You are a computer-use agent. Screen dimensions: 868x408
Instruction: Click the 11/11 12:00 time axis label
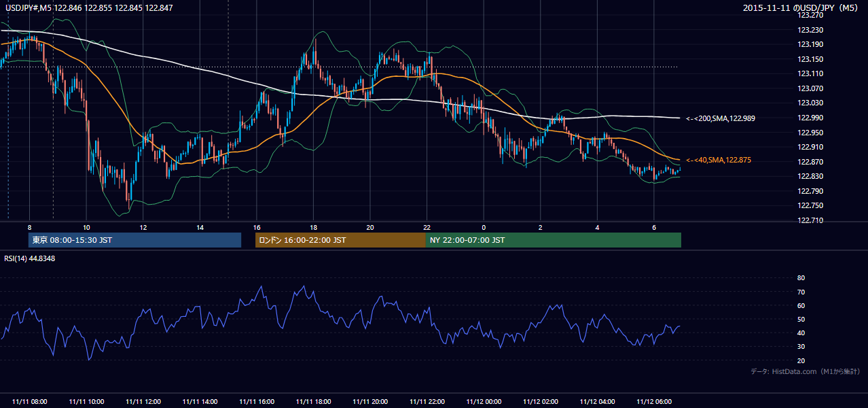coord(143,402)
